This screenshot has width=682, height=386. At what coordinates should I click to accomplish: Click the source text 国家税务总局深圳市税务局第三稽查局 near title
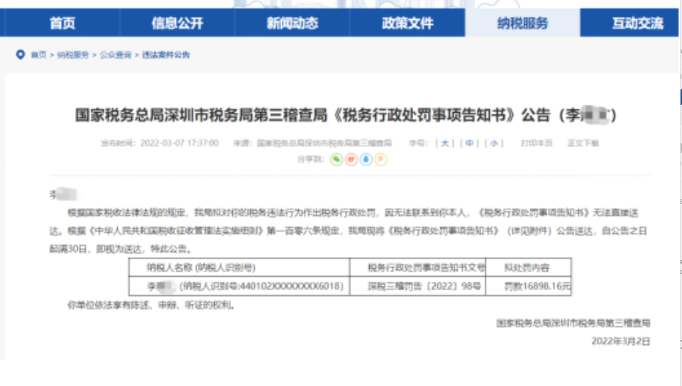(324, 143)
